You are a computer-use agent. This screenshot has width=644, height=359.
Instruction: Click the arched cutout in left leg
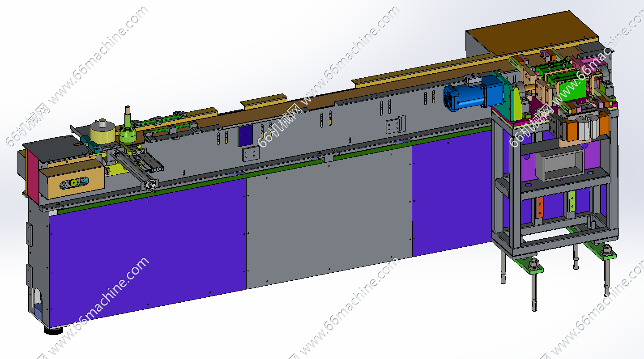38,298
